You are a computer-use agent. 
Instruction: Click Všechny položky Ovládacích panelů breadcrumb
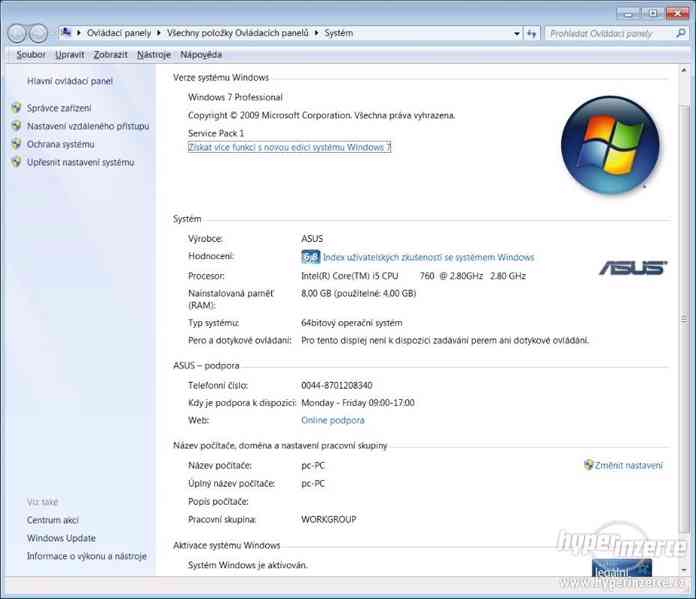237,33
